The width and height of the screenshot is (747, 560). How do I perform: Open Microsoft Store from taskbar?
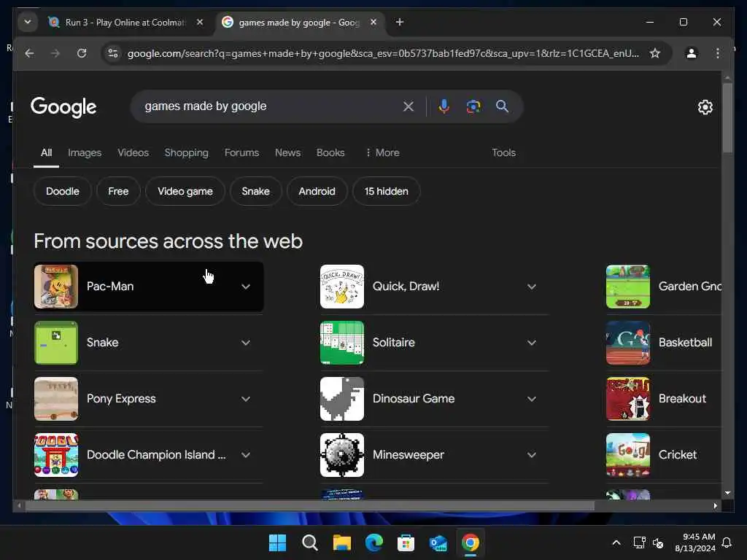pyautogui.click(x=406, y=542)
